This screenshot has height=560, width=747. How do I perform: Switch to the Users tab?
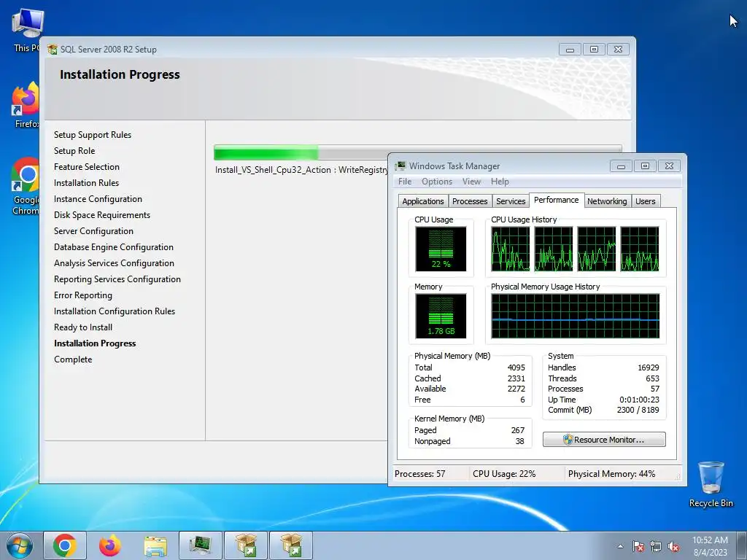[x=645, y=201]
